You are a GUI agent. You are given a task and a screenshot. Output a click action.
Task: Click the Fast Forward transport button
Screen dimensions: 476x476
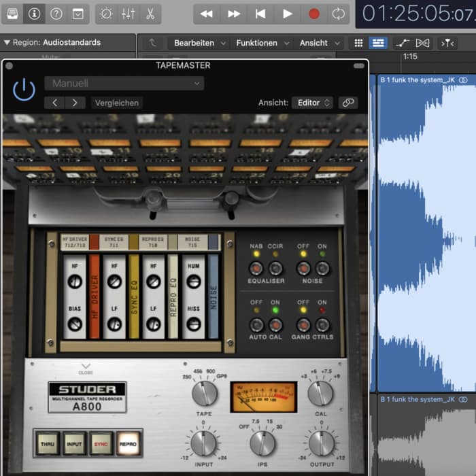tap(234, 14)
